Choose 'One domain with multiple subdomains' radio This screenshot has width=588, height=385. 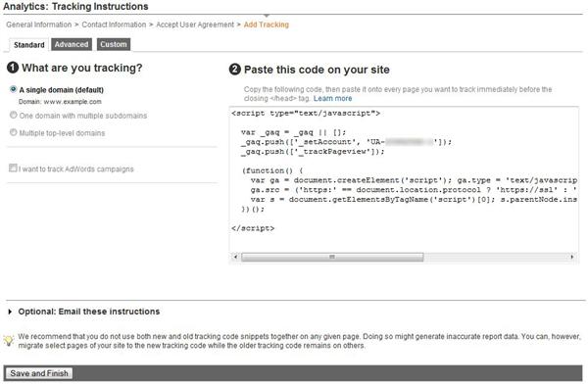(13, 115)
